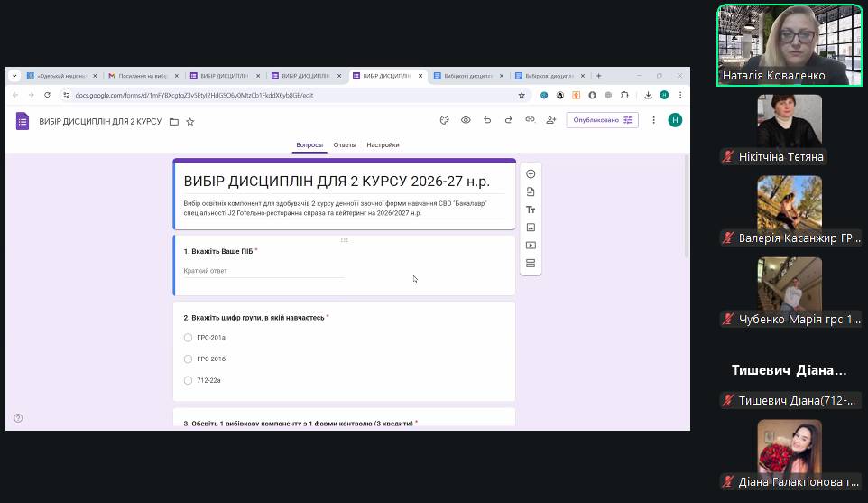Switch to the Ответы tab
868x503 pixels.
coord(345,144)
